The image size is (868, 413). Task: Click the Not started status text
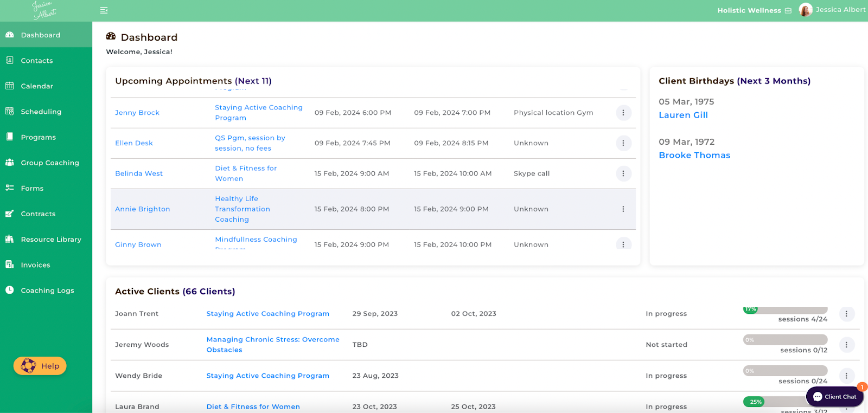666,345
